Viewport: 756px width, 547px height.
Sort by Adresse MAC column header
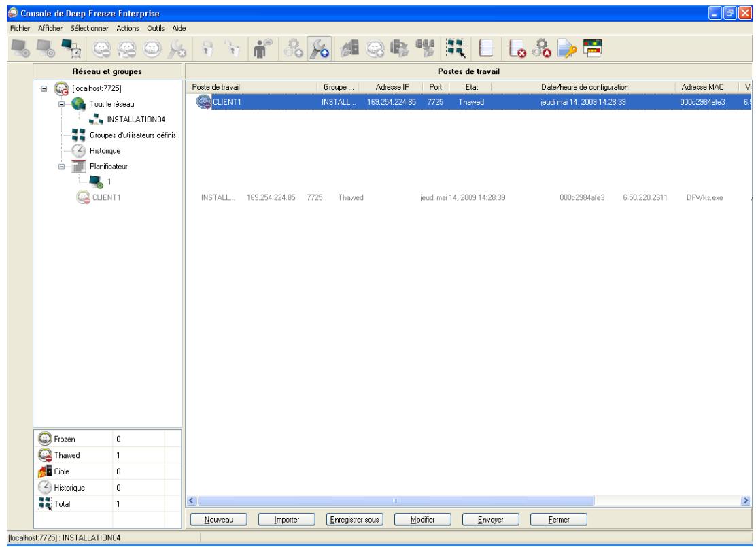click(702, 87)
